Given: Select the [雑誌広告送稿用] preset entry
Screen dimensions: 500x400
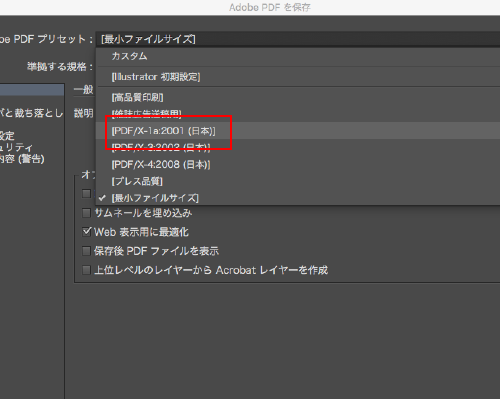Looking at the screenshot, I should tap(298, 114).
